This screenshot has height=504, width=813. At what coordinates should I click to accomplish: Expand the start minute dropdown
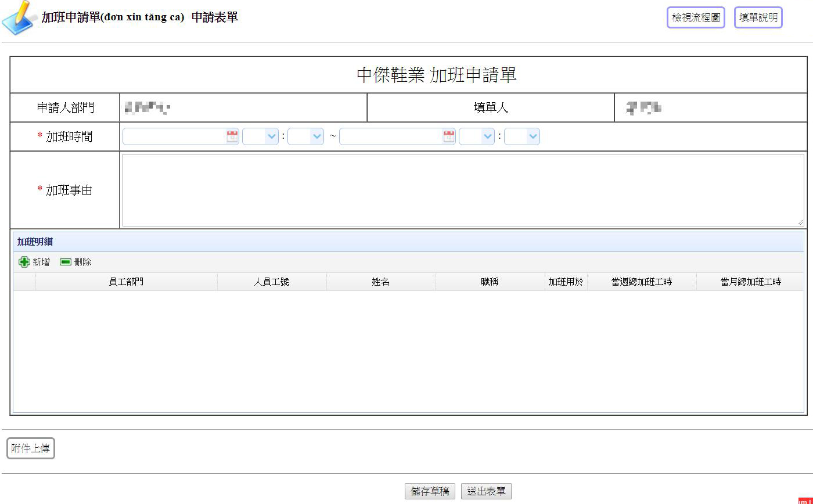305,136
